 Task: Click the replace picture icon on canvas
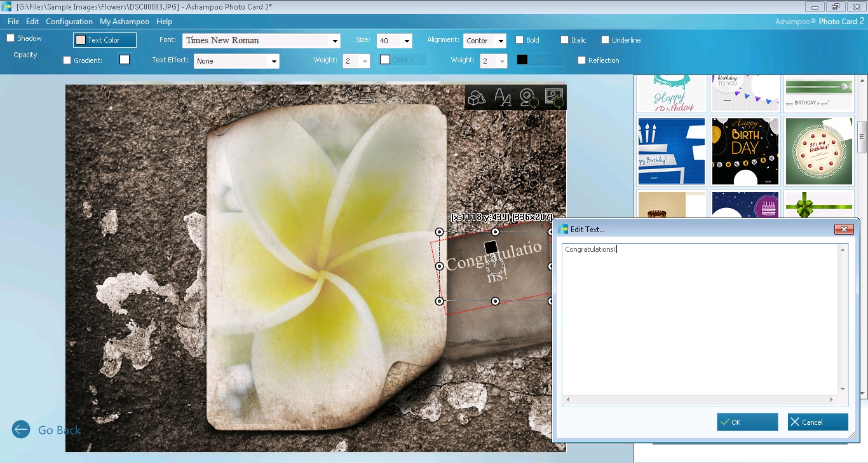pyautogui.click(x=554, y=97)
